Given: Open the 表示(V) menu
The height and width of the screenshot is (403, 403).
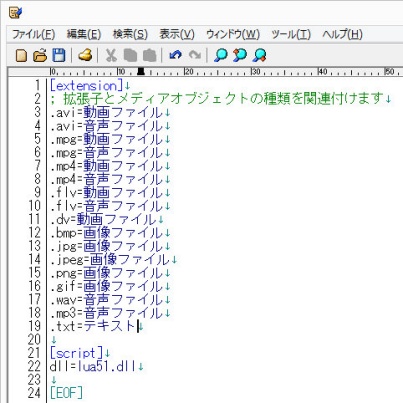Looking at the screenshot, I should 177,34.
